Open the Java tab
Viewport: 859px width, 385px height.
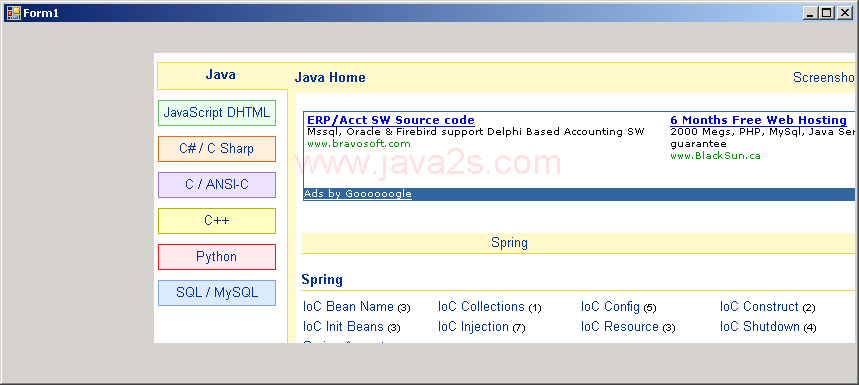click(x=221, y=75)
